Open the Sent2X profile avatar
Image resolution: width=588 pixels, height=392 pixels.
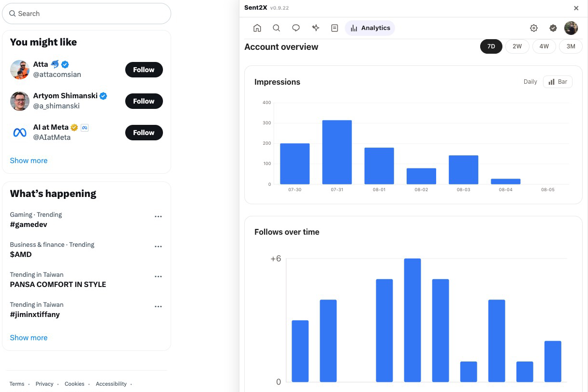click(x=571, y=28)
